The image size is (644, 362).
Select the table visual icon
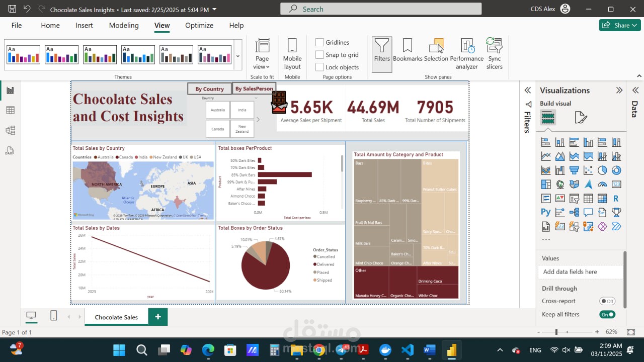(x=588, y=199)
